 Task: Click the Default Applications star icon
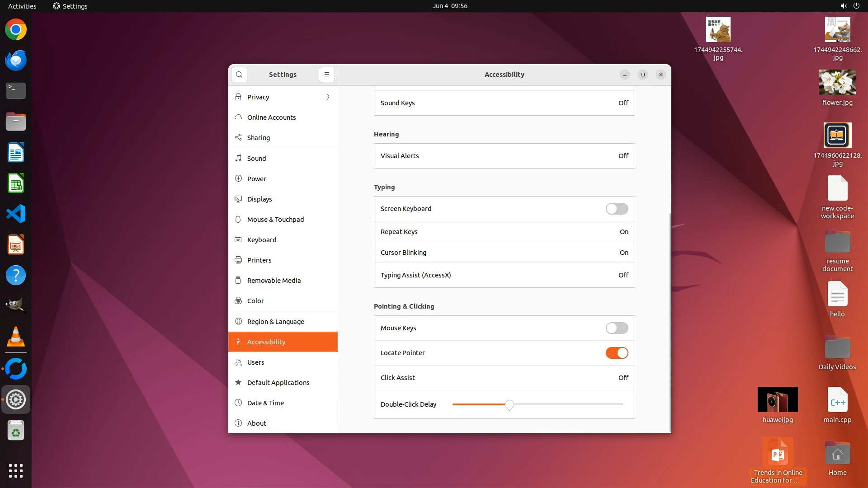click(238, 382)
